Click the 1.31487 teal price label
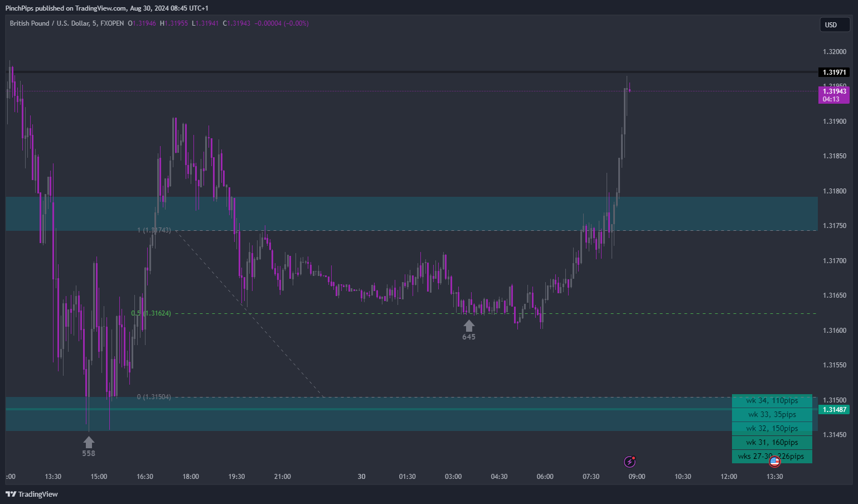Viewport: 858px width, 504px height. 834,410
